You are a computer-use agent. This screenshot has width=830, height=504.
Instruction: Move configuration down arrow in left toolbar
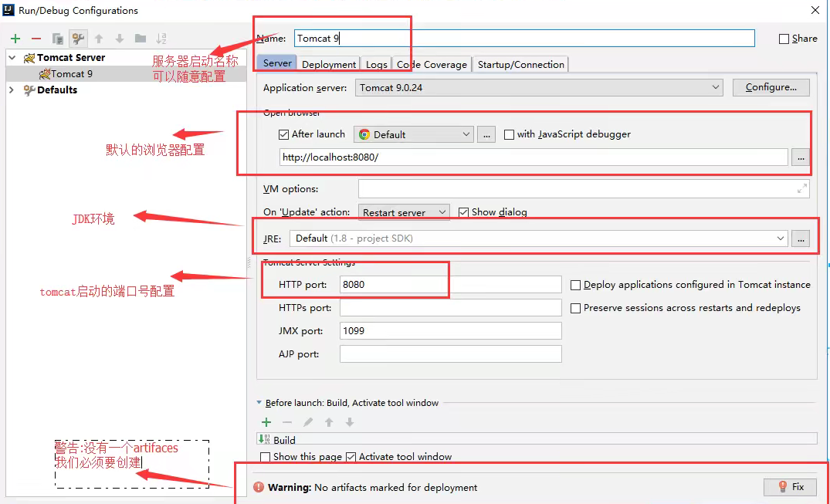click(x=119, y=38)
